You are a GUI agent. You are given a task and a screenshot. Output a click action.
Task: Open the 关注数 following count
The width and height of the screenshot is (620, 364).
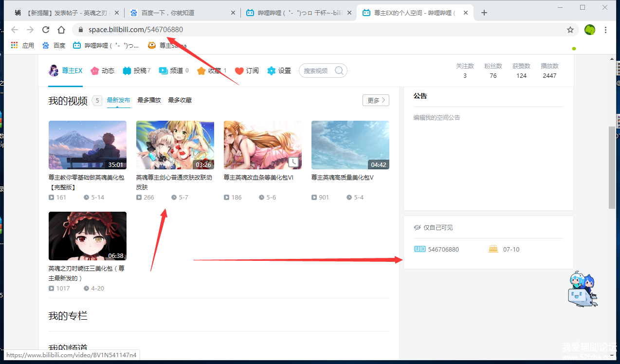[x=465, y=71]
